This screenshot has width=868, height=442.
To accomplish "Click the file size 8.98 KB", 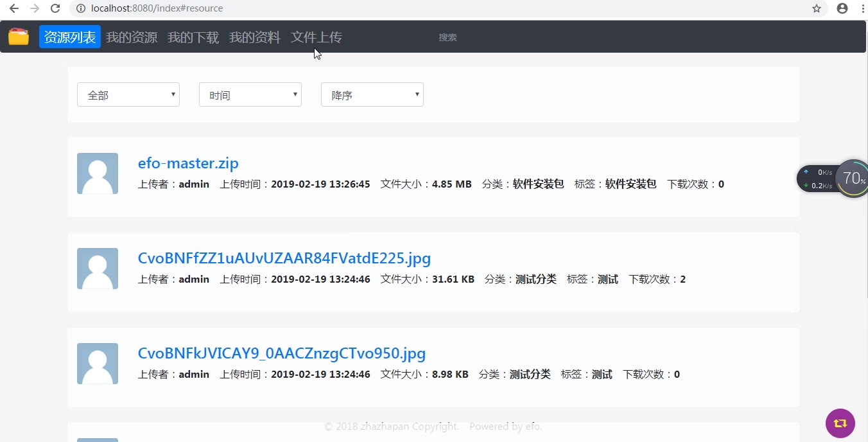I will click(450, 375).
